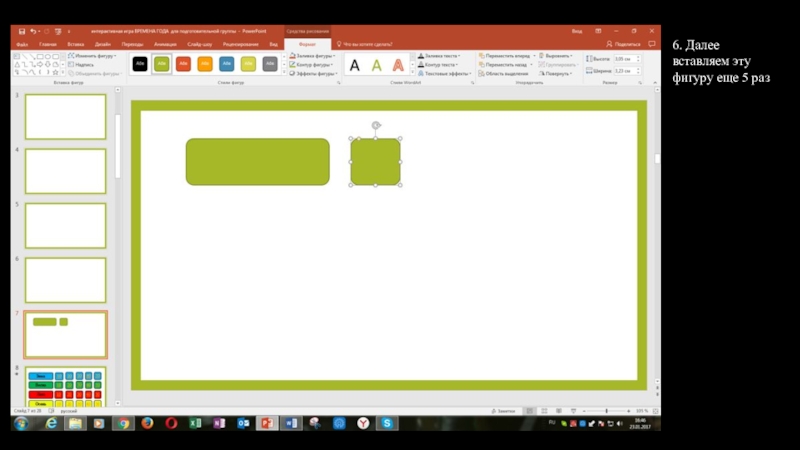Pick the oval shape in shapes gallery
This screenshot has width=800, height=450.
(x=47, y=56)
